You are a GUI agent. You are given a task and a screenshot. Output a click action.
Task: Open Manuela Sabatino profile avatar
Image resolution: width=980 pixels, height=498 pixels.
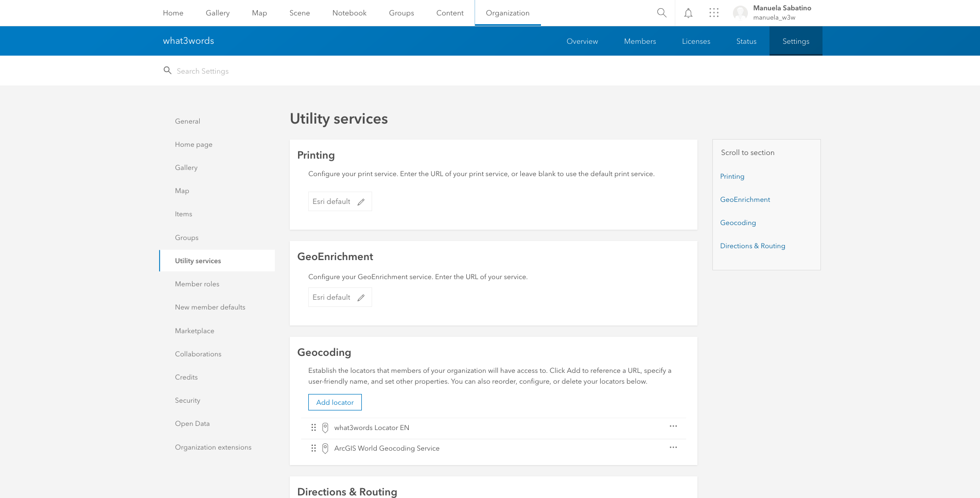coord(740,13)
